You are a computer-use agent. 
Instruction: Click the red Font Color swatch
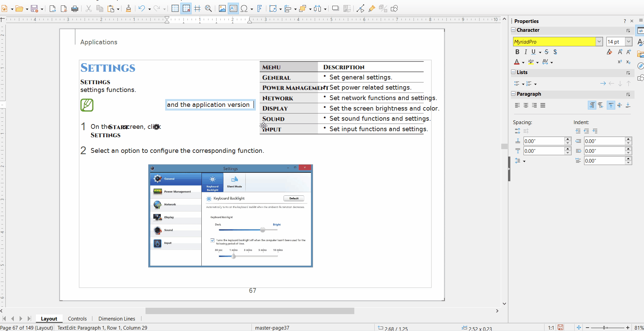[517, 62]
